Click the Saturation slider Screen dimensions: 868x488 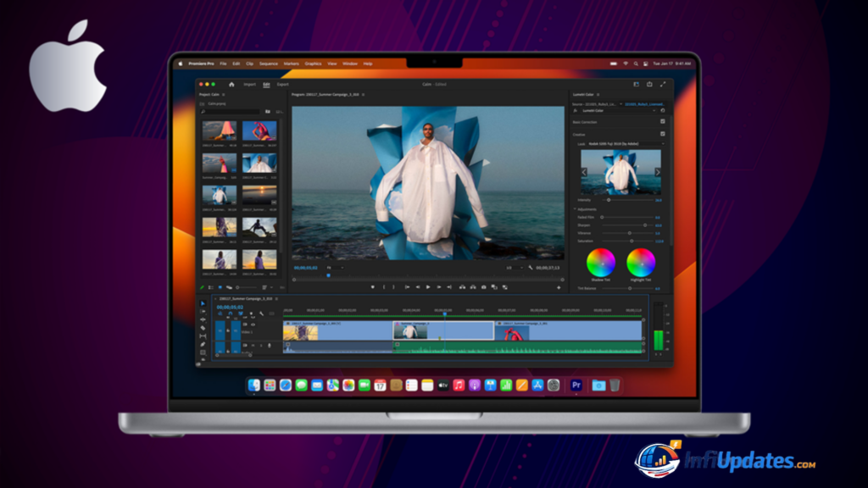tap(630, 241)
